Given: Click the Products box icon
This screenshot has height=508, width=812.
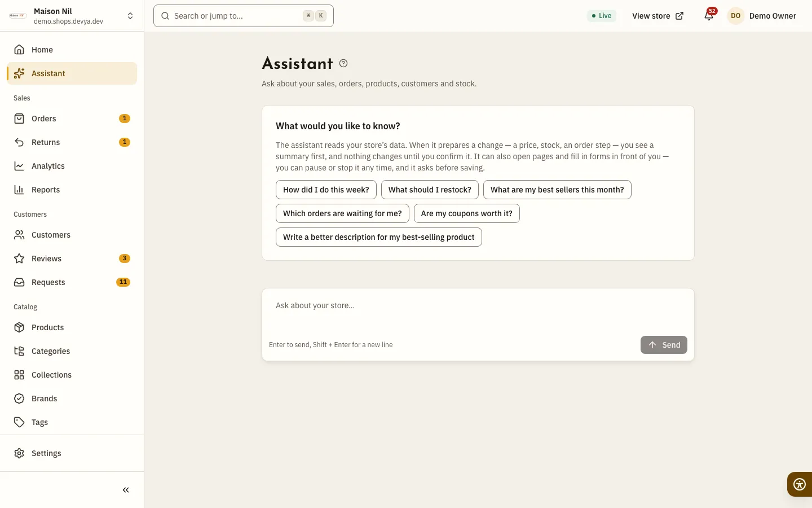Looking at the screenshot, I should [x=19, y=327].
